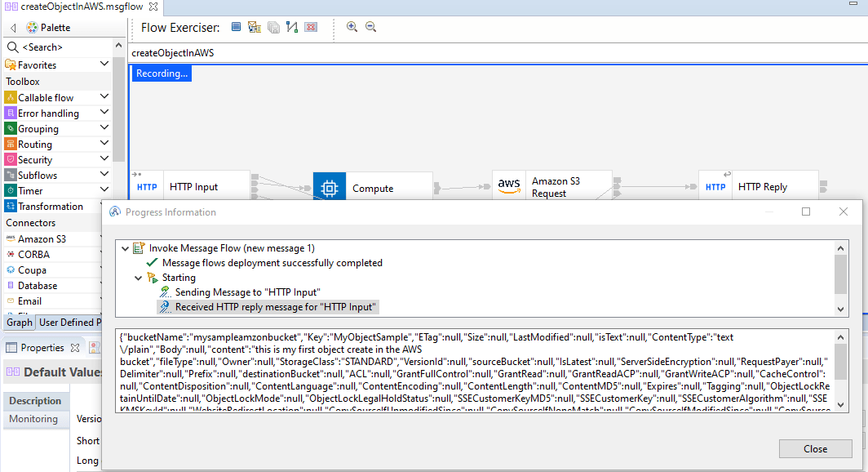The image size is (868, 472).
Task: Open the User Defined Properties tab
Action: 69,323
